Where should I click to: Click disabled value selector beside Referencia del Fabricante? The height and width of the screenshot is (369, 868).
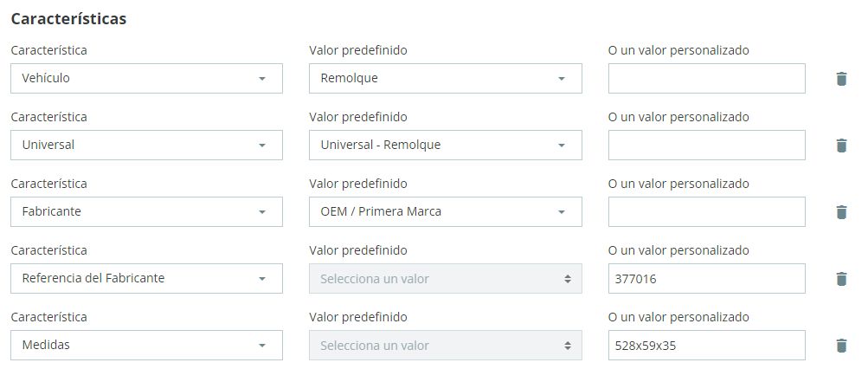pyautogui.click(x=445, y=279)
